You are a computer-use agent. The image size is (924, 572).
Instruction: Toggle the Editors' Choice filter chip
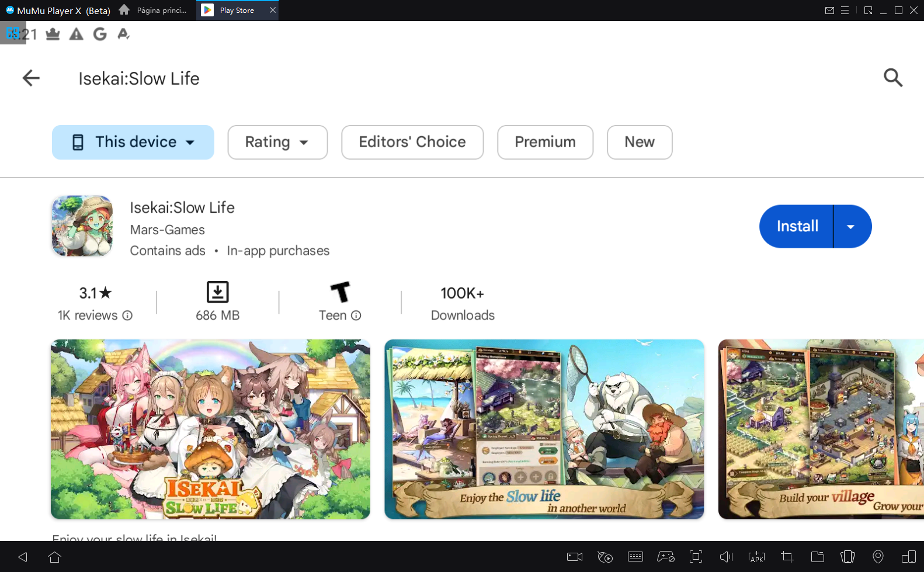pos(412,142)
